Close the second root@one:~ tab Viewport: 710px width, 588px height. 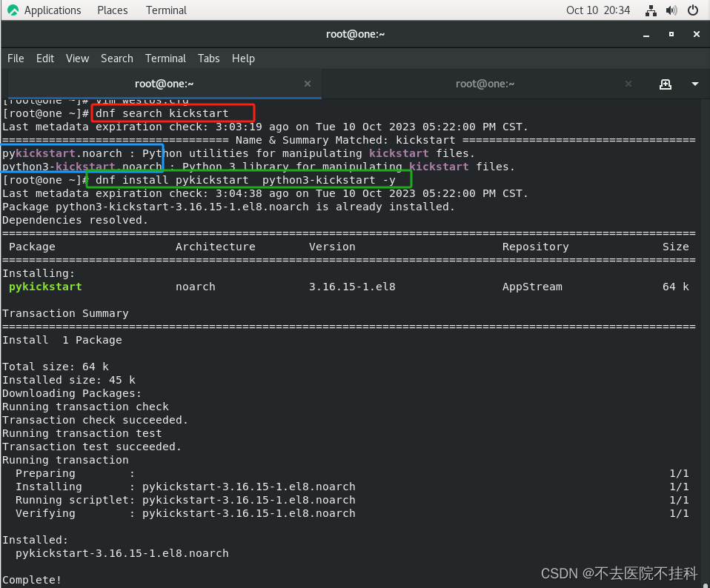point(628,84)
